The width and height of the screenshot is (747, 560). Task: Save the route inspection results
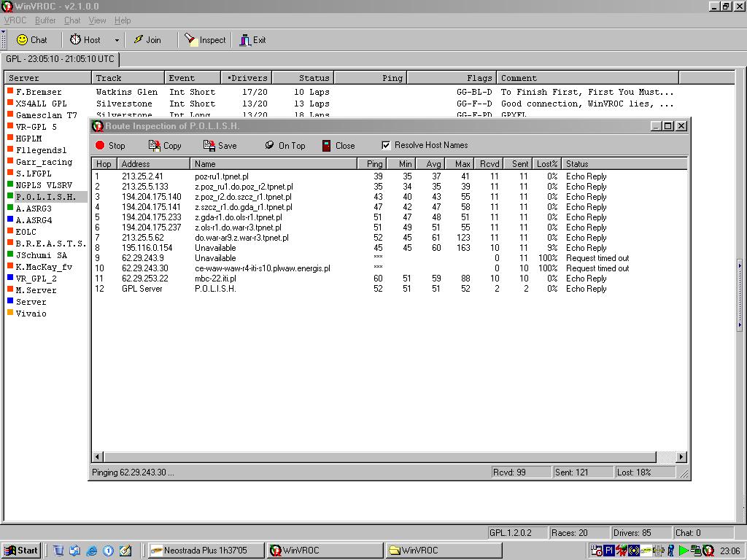tap(220, 146)
